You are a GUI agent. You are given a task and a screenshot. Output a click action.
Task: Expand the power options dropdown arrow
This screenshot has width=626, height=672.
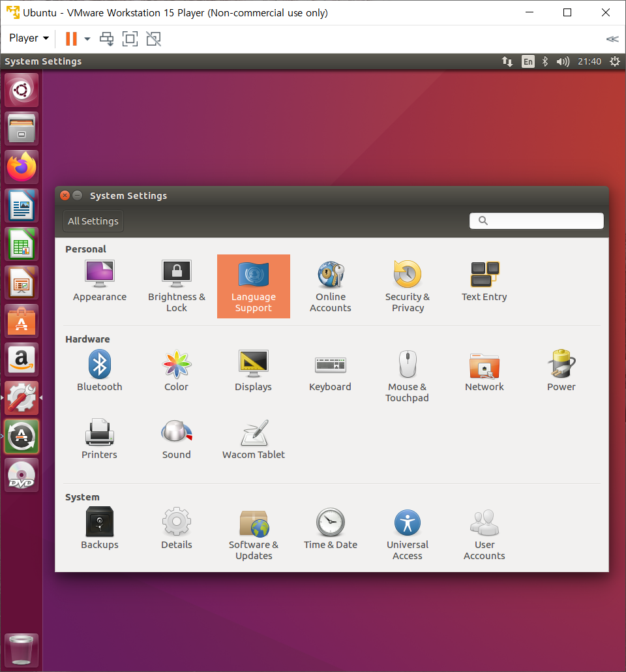tap(87, 38)
